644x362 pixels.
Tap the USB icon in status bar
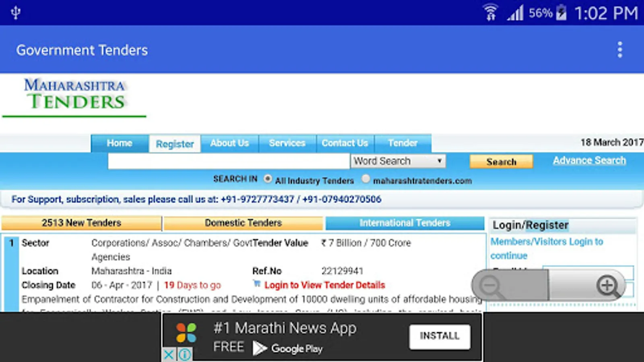coord(16,12)
